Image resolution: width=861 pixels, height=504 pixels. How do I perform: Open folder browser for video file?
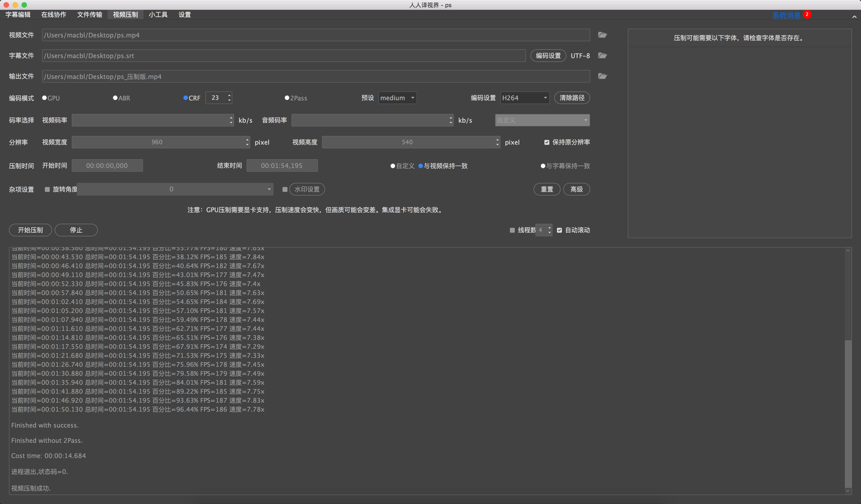(602, 35)
